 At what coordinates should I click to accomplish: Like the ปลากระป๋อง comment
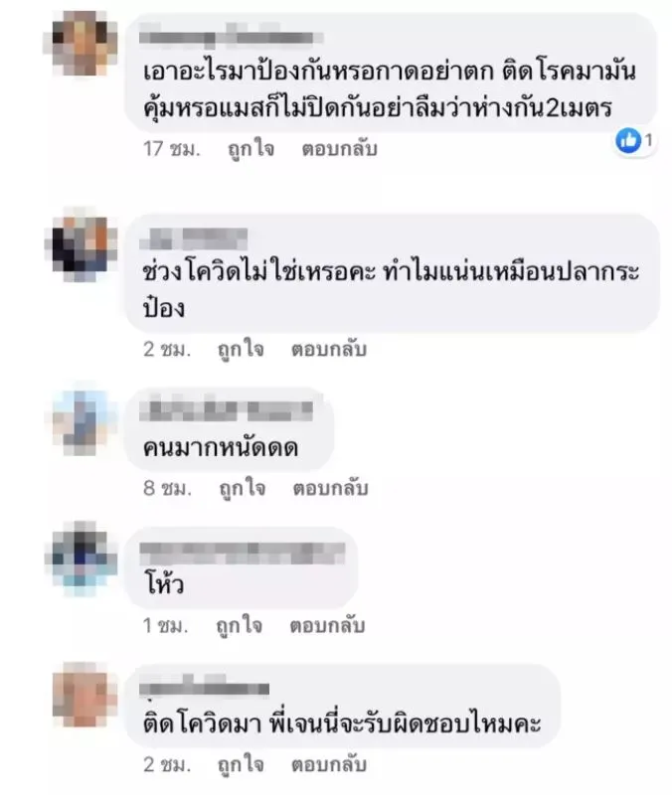coord(241,350)
